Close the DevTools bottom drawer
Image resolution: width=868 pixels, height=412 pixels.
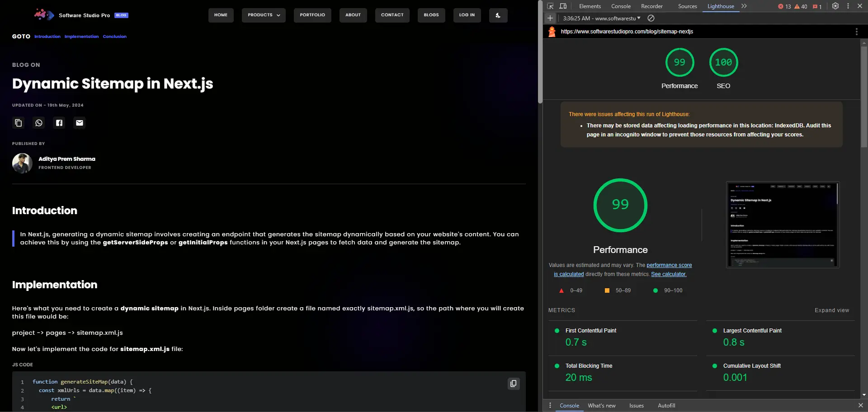click(860, 406)
